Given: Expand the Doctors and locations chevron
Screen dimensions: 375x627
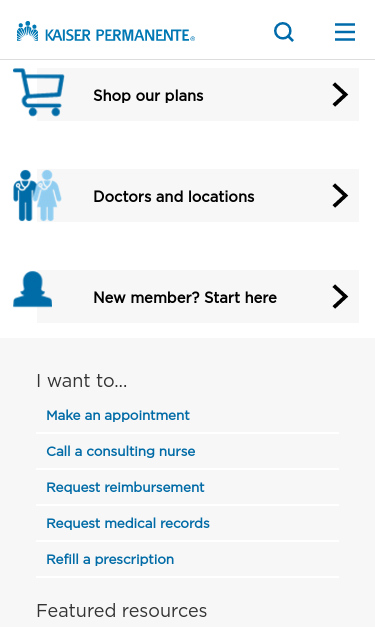Looking at the screenshot, I should 340,196.
